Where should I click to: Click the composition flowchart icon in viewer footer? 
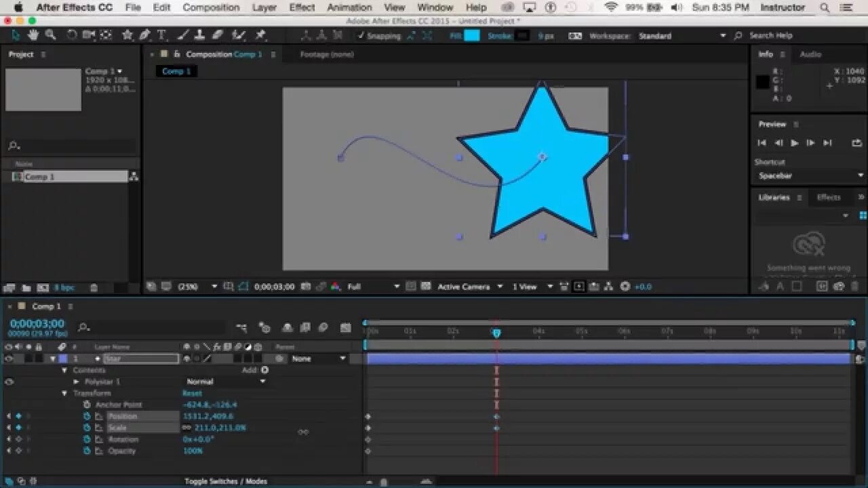(608, 287)
